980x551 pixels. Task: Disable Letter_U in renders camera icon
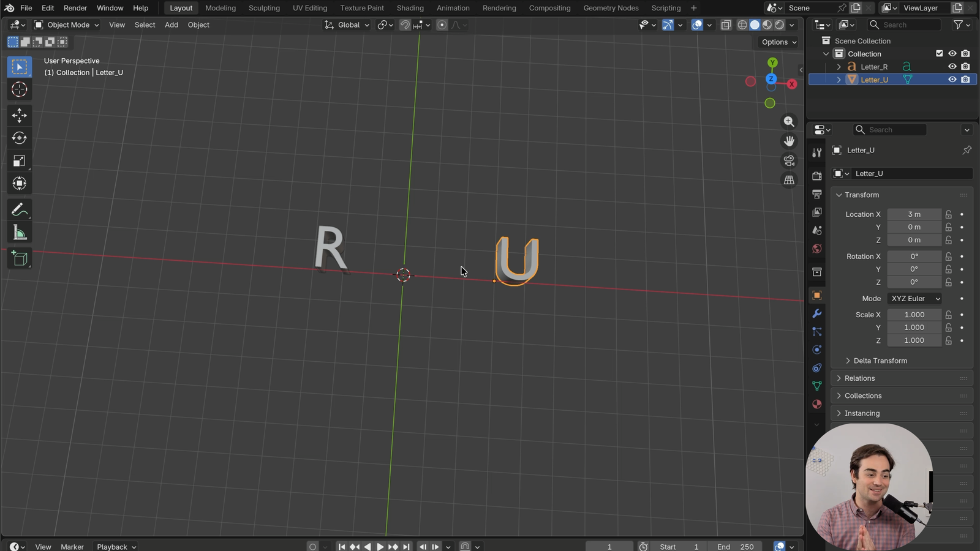pyautogui.click(x=965, y=80)
